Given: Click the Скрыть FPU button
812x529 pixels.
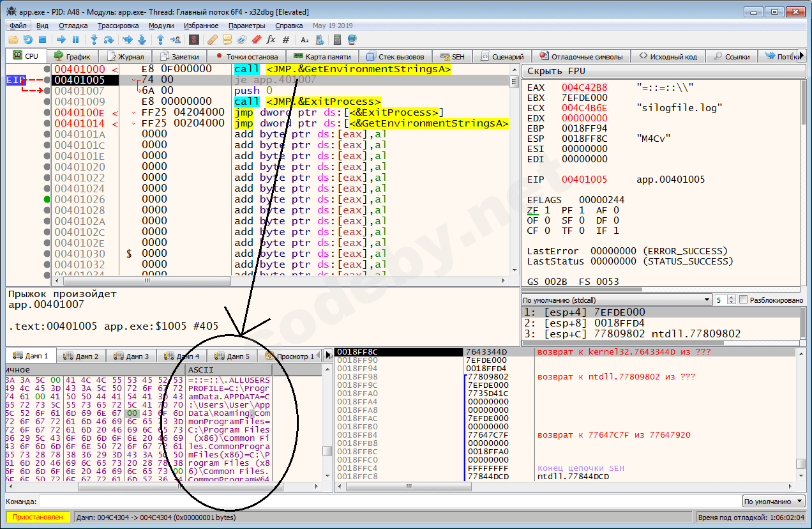Looking at the screenshot, I should 556,71.
